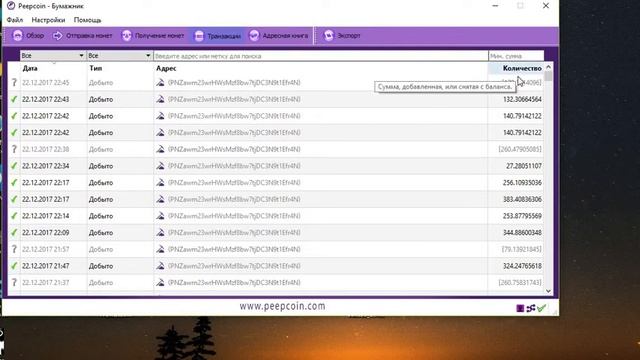Select the amount 344.88600348

point(522,233)
